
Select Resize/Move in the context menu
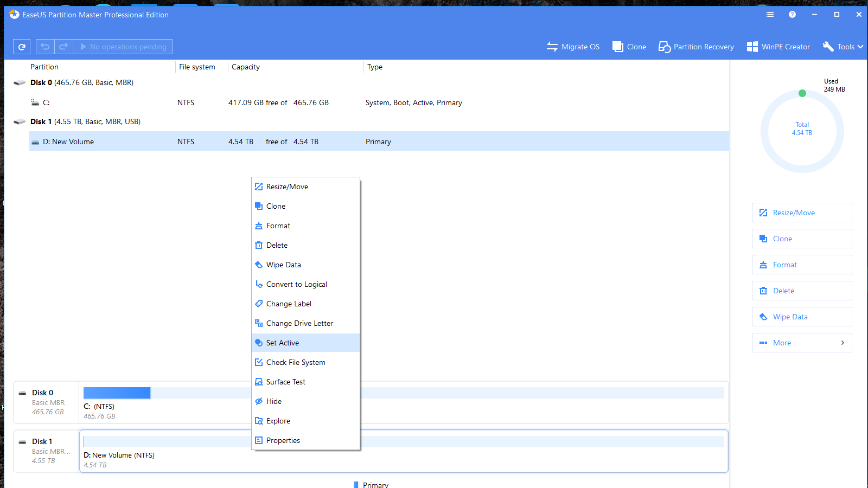305,187
